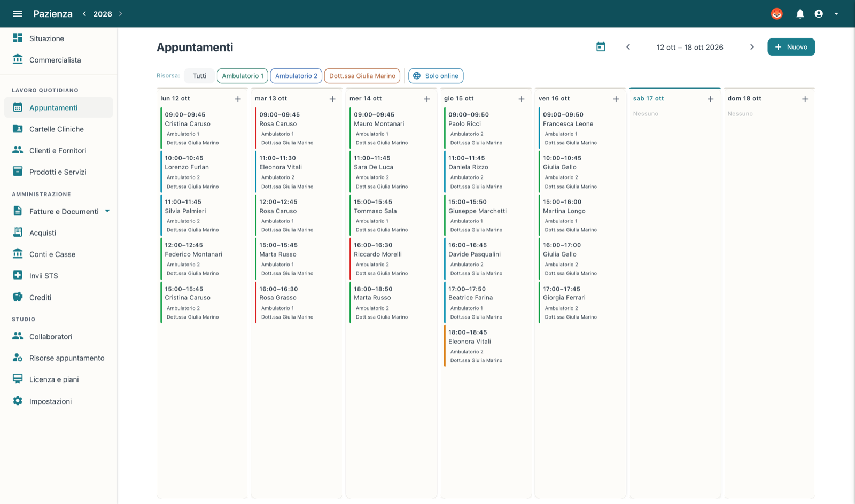This screenshot has width=855, height=504.
Task: Open Prodotti e Servizi page
Action: 59,172
